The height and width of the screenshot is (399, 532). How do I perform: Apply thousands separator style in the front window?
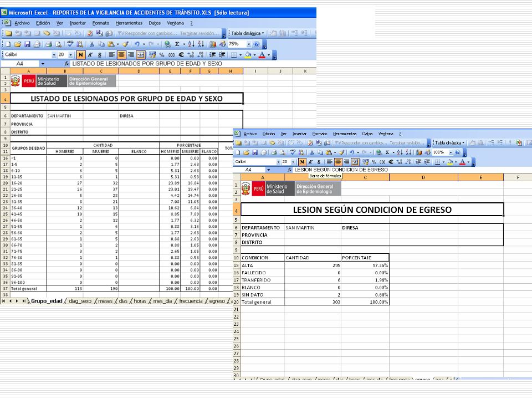coord(382,162)
